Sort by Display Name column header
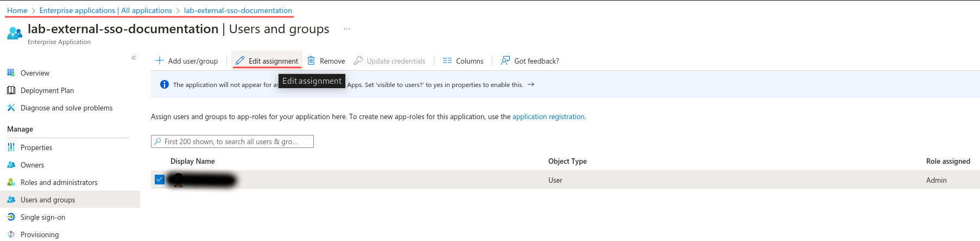Viewport: 980px width, 241px height. click(193, 161)
